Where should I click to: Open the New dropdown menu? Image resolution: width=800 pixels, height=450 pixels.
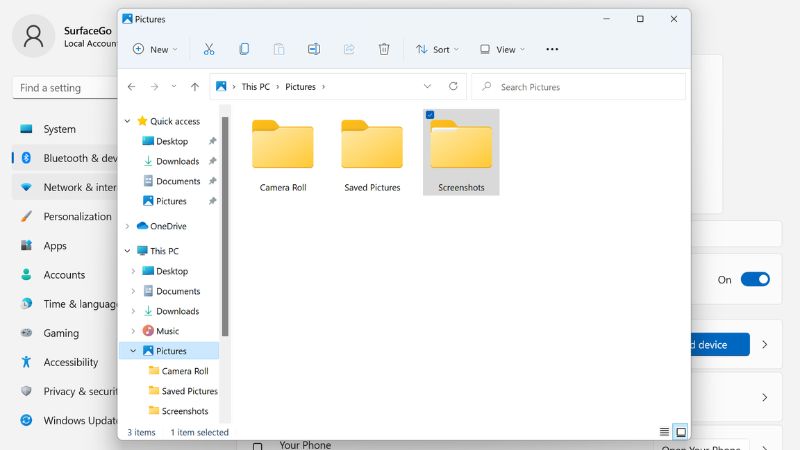click(x=155, y=49)
